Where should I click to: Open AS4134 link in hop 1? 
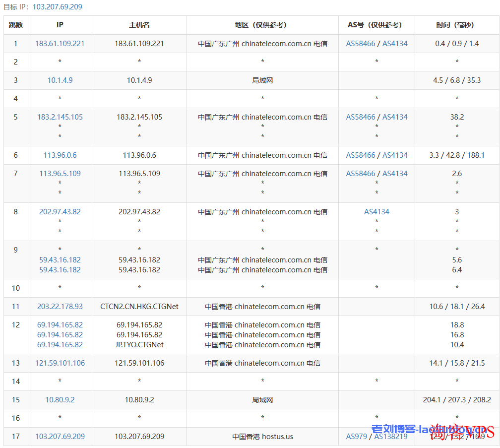pyautogui.click(x=395, y=44)
